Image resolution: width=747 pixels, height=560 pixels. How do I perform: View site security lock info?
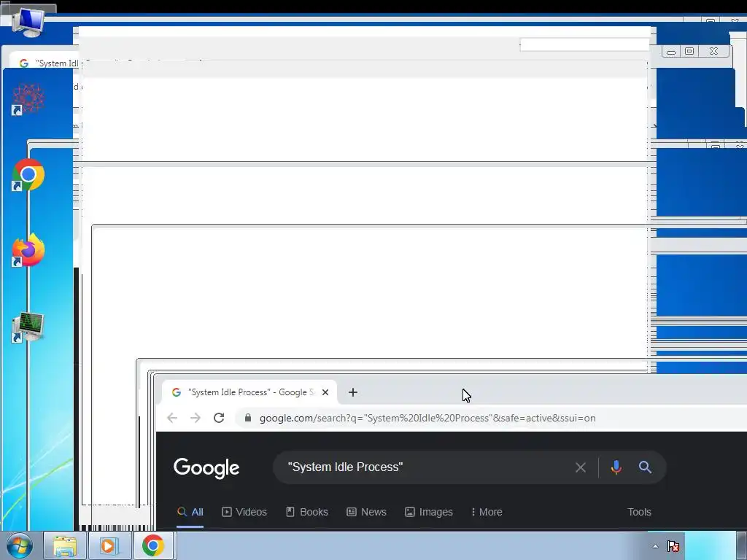248,418
